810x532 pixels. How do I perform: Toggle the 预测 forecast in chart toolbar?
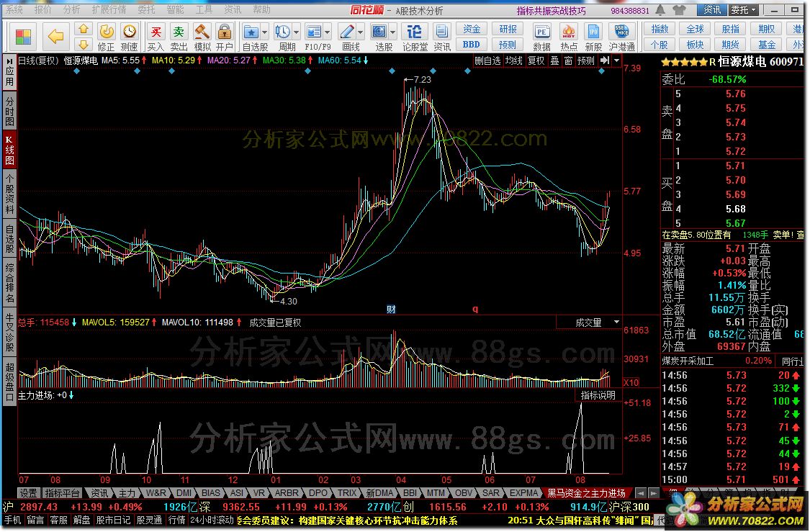(x=586, y=61)
